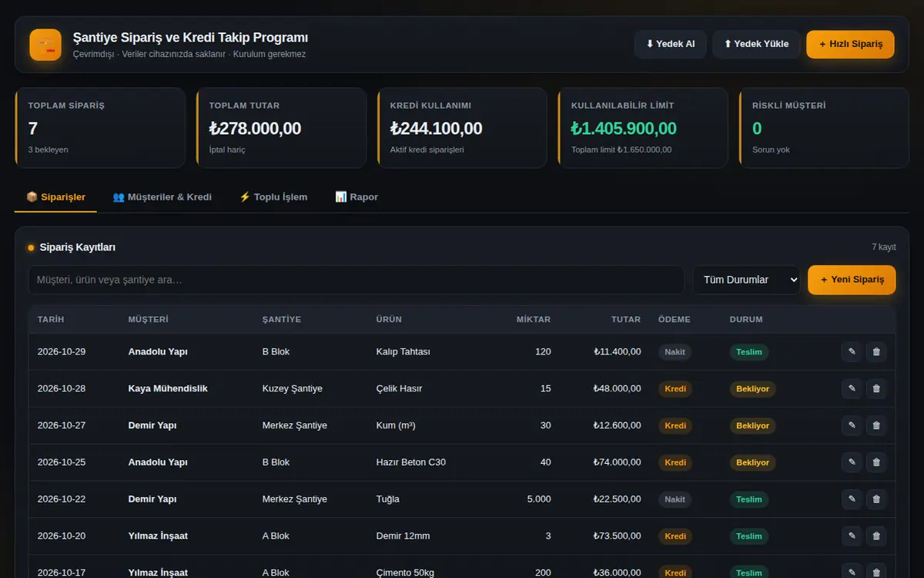Click the Yedek Al button
This screenshot has width=924, height=578.
coord(670,44)
